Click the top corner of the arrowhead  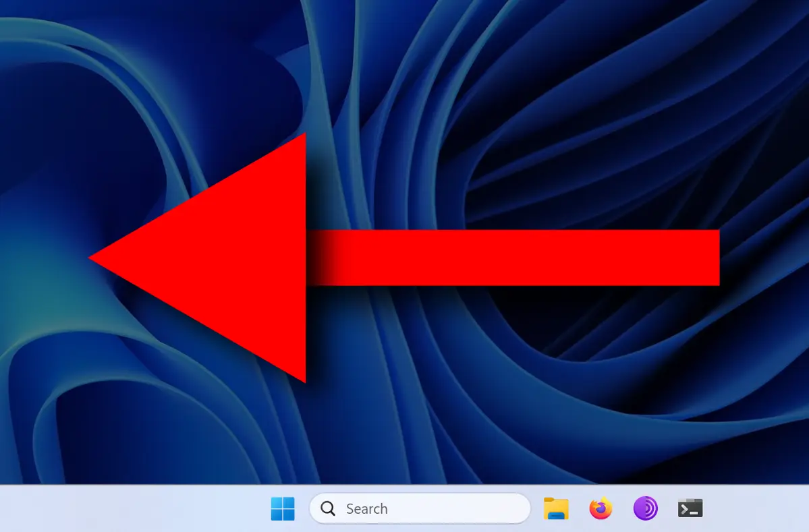click(x=304, y=138)
